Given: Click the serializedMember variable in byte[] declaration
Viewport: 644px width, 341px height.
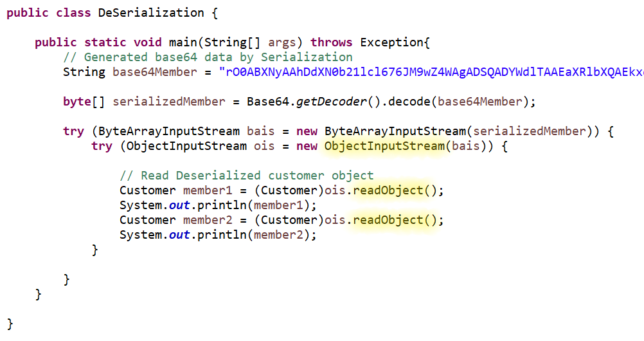Looking at the screenshot, I should (169, 102).
